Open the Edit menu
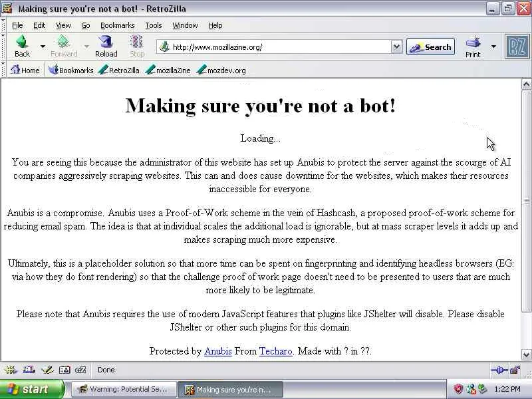Screen dimensions: 532x399 pos(39,25)
